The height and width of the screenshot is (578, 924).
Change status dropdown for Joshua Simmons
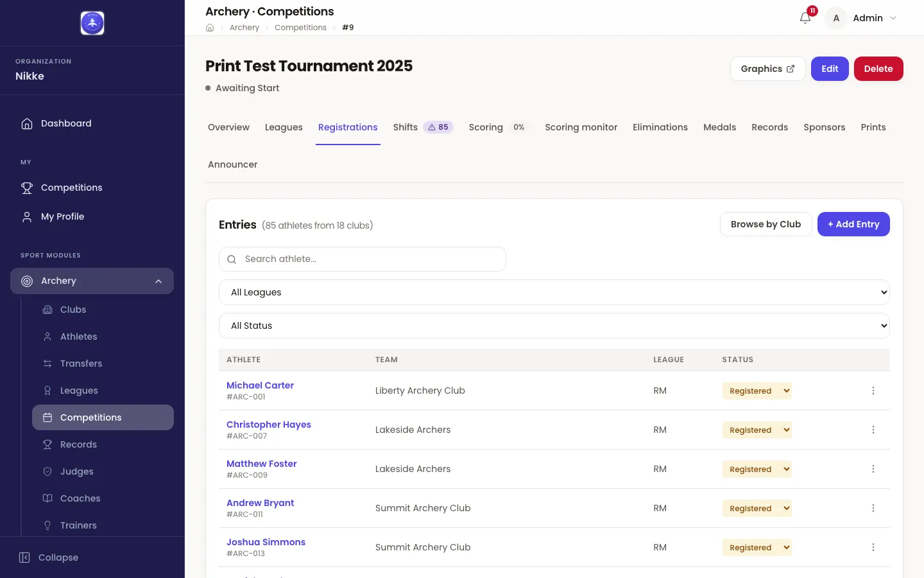click(x=757, y=547)
